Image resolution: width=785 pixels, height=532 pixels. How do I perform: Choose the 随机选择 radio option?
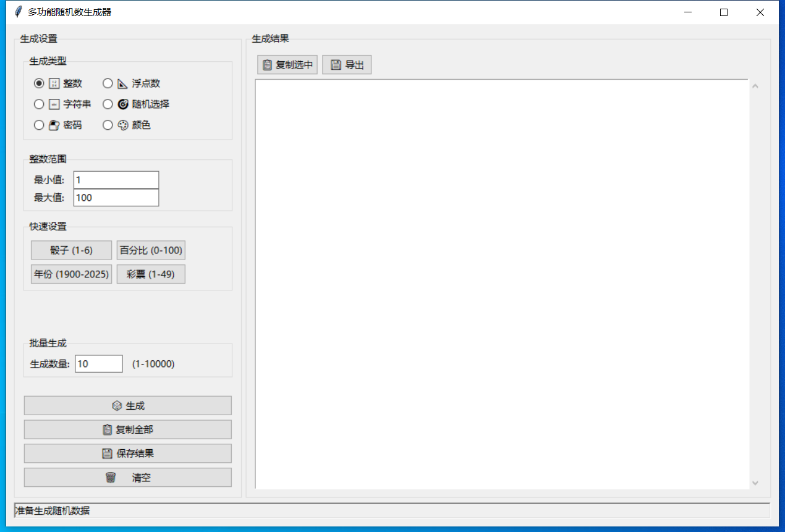click(108, 104)
